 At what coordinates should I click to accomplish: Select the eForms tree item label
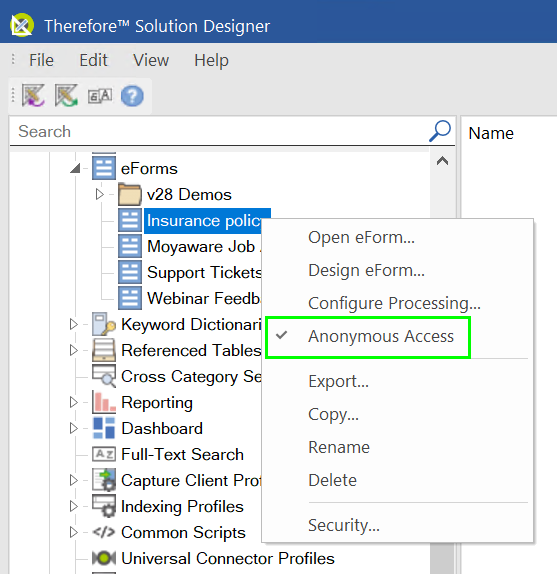point(149,169)
